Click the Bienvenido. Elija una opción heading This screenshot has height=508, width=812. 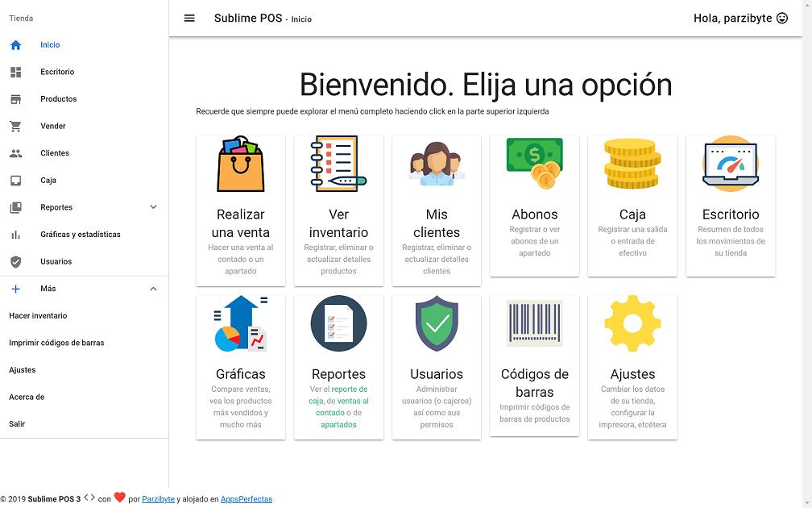(486, 85)
